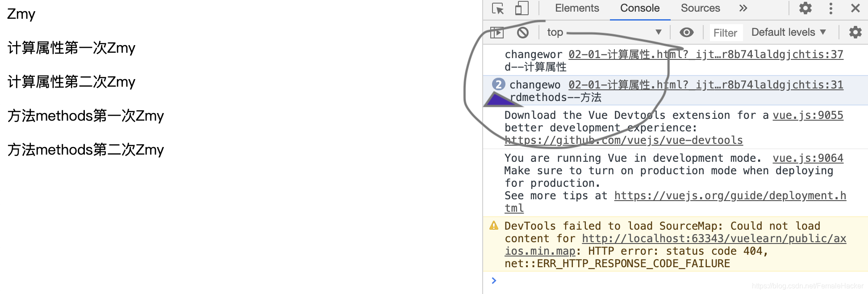Click the page text '计算属性第二次Zmy'
This screenshot has width=868, height=294.
71,82
